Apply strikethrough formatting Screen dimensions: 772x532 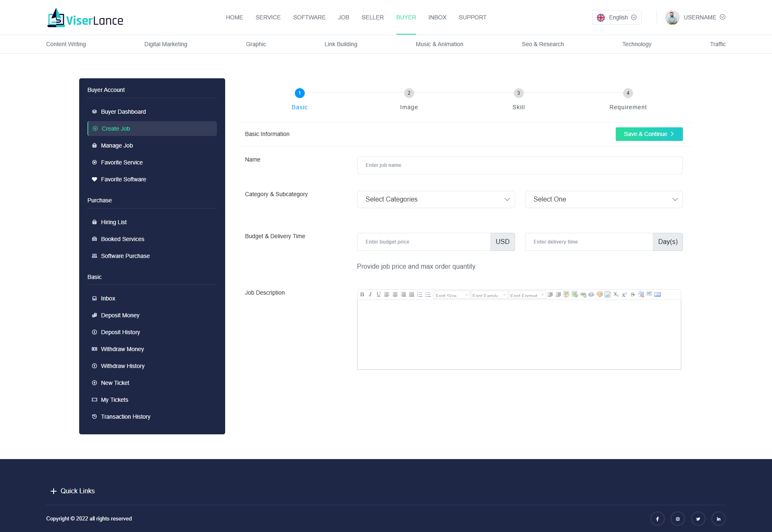click(633, 294)
